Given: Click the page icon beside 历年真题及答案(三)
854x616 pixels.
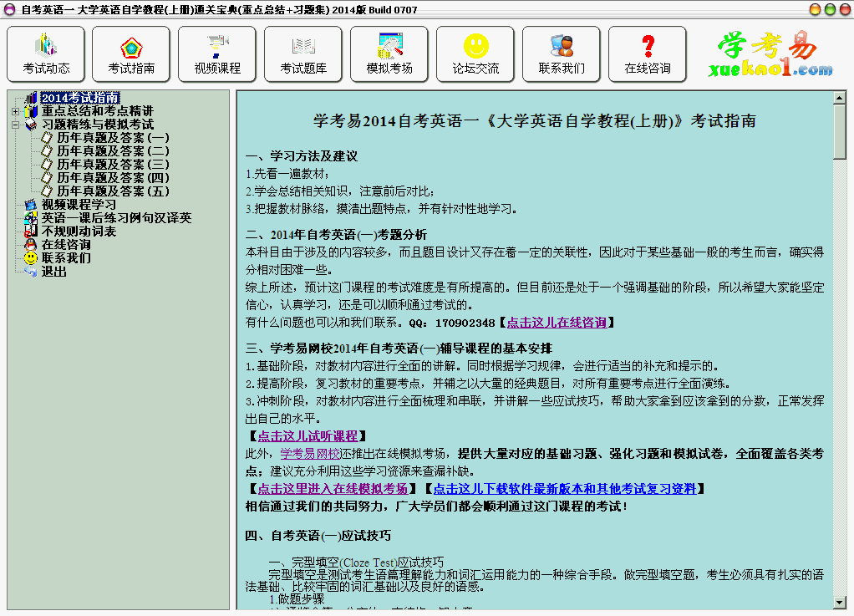Looking at the screenshot, I should pyautogui.click(x=47, y=165).
